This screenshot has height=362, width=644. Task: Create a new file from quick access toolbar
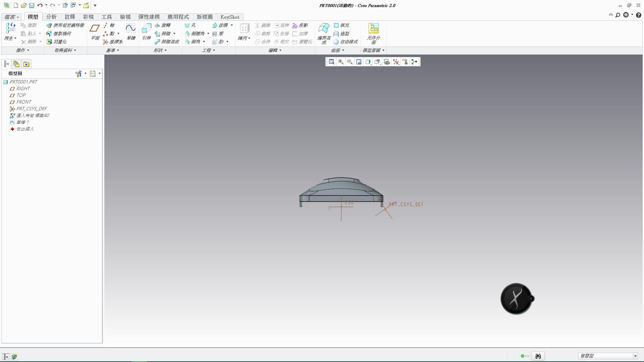point(15,5)
